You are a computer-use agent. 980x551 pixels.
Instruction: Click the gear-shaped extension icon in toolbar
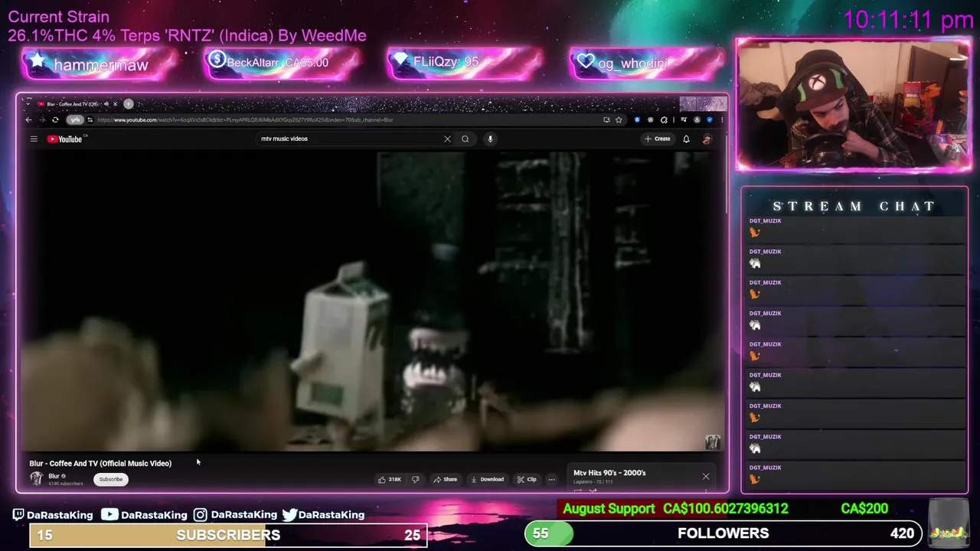650,119
